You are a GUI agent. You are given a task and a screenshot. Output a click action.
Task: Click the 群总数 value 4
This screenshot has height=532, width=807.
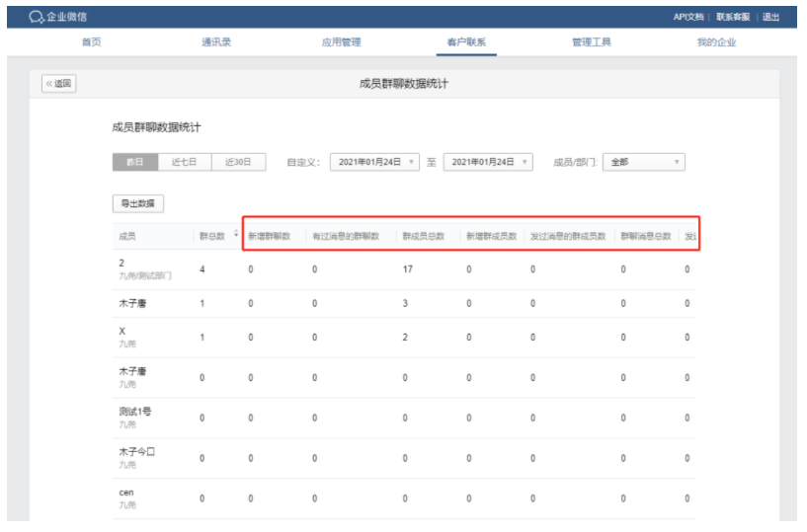202,269
